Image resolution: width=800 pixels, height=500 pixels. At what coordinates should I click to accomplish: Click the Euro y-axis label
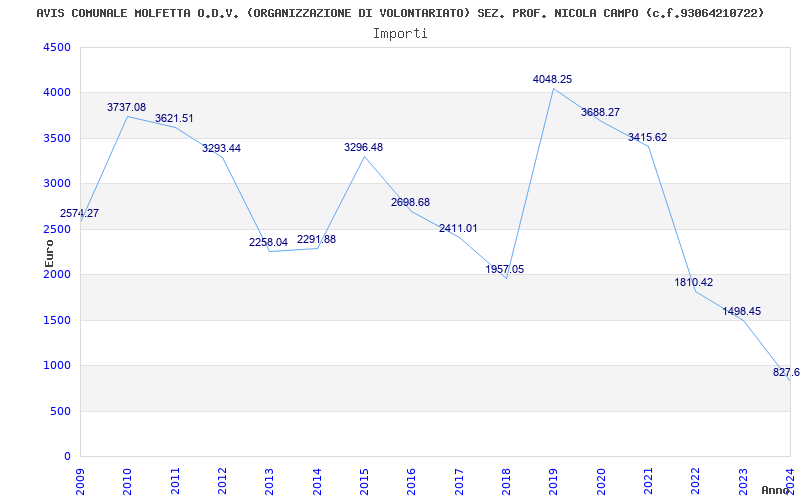pos(49,254)
